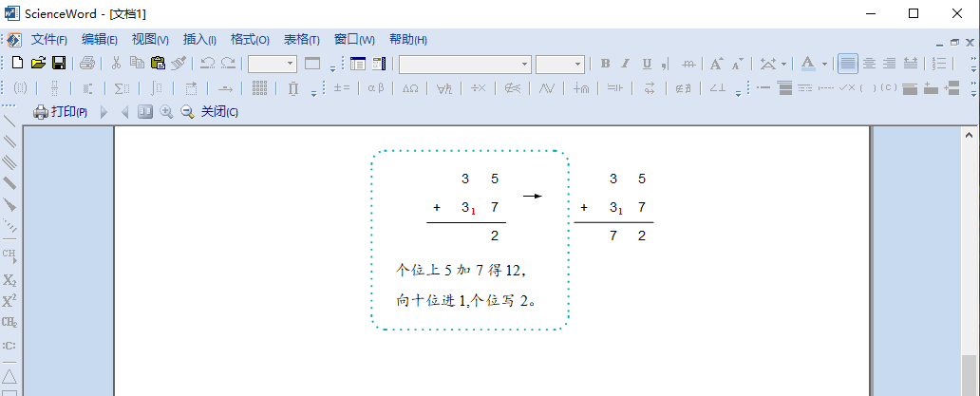Viewport: 980px width, 396px height.
Task: Open the 帮助(H) menu
Action: click(408, 39)
